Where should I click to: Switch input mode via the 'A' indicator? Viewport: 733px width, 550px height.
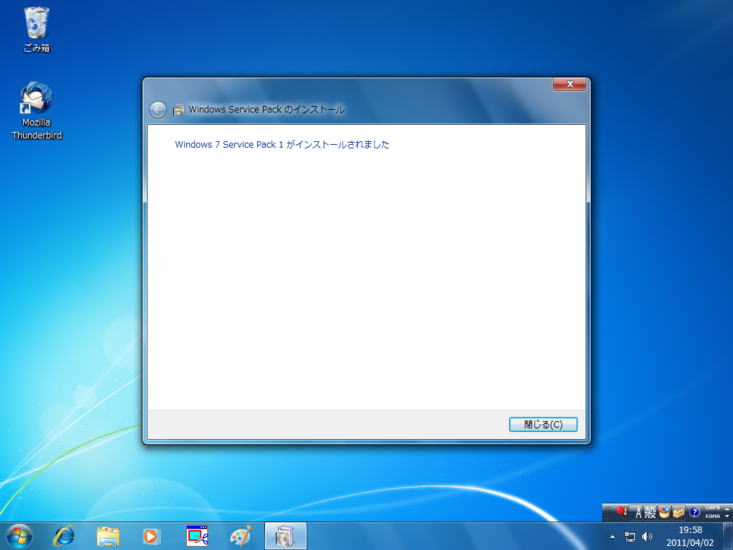[x=639, y=513]
